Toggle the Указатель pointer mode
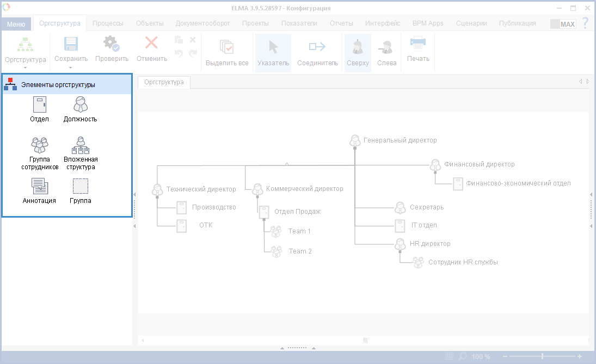 point(273,53)
